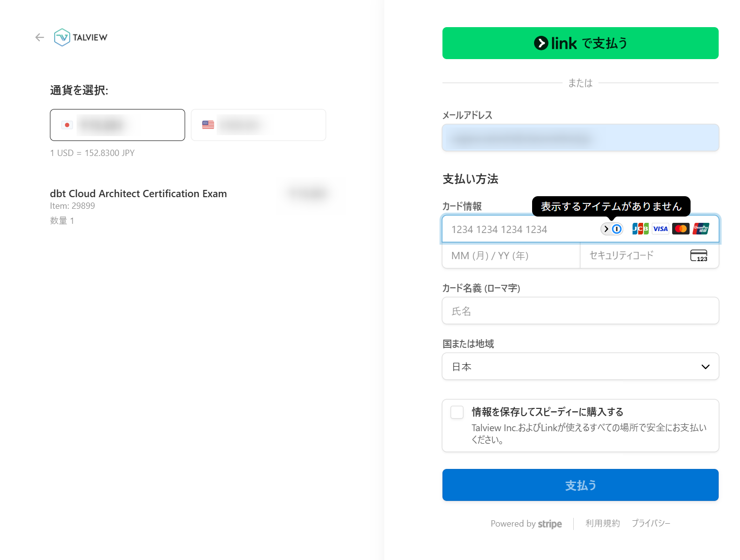
Task: Click the 1Password autofill icon
Action: pyautogui.click(x=617, y=229)
